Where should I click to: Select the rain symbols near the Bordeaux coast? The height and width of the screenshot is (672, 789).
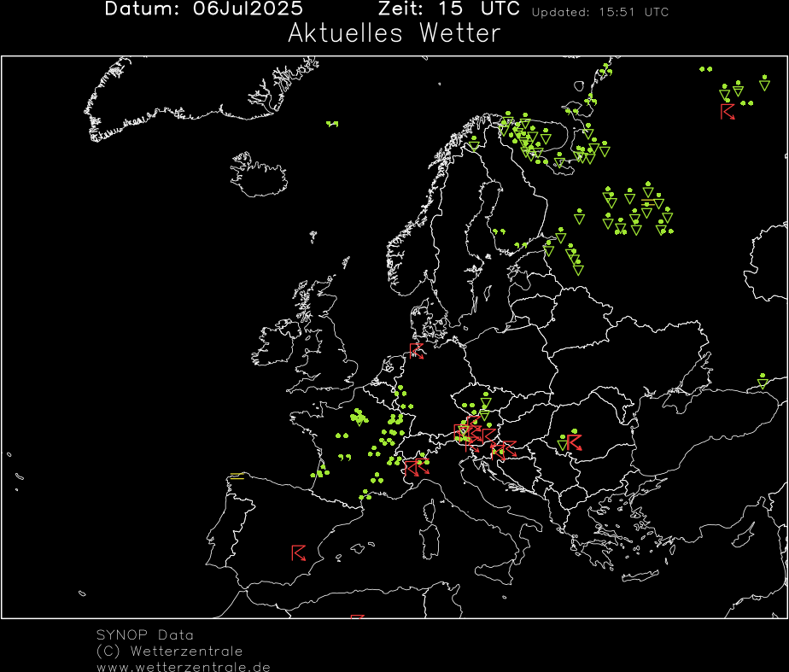click(x=320, y=471)
